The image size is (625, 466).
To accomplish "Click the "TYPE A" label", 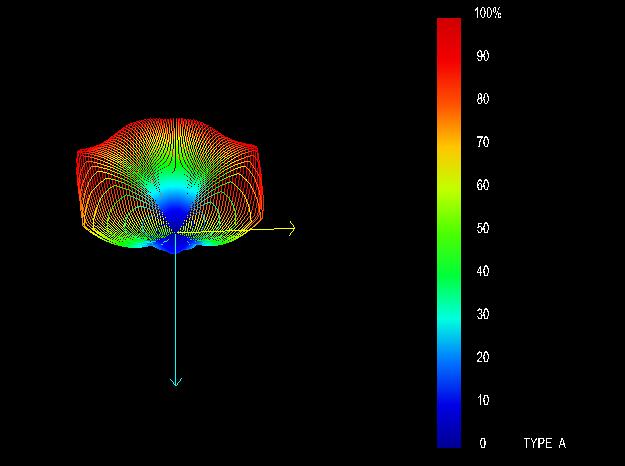I will 544,443.
